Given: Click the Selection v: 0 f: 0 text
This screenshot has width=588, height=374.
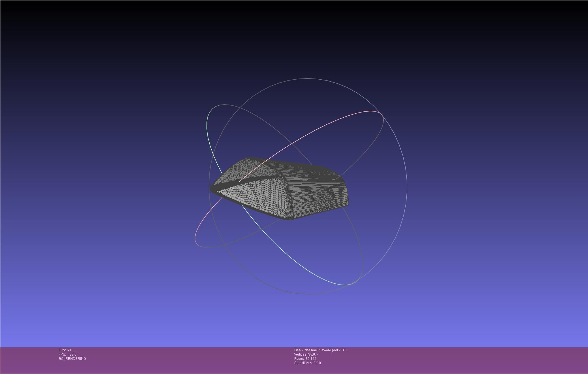Looking at the screenshot, I should 307,363.
